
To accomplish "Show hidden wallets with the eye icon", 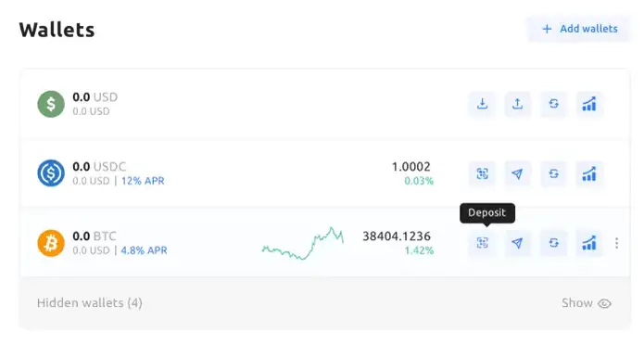I will tap(604, 303).
